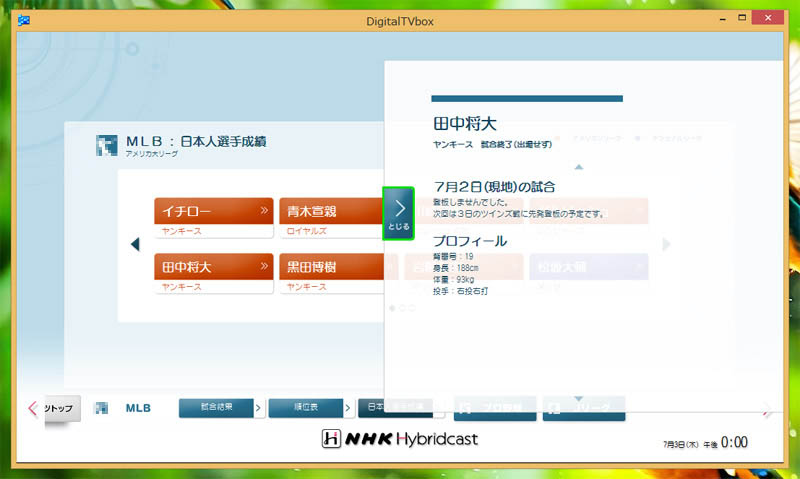Switch to the 試合結果 tab

click(x=216, y=408)
